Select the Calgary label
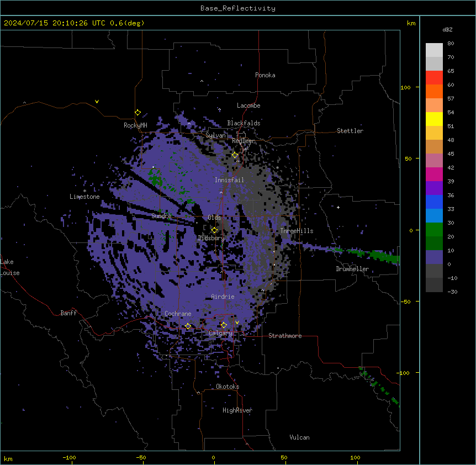The width and height of the screenshot is (476, 465). (220, 333)
